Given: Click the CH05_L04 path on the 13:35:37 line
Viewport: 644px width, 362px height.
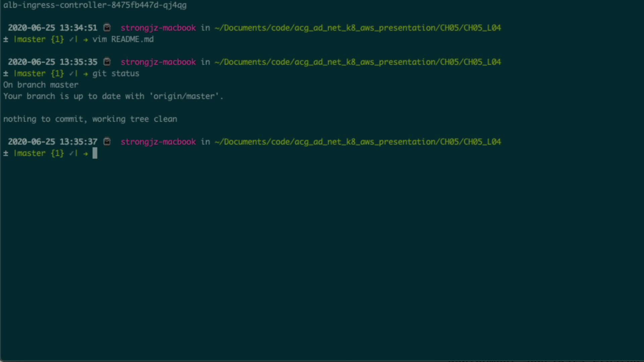Looking at the screenshot, I should (x=482, y=142).
